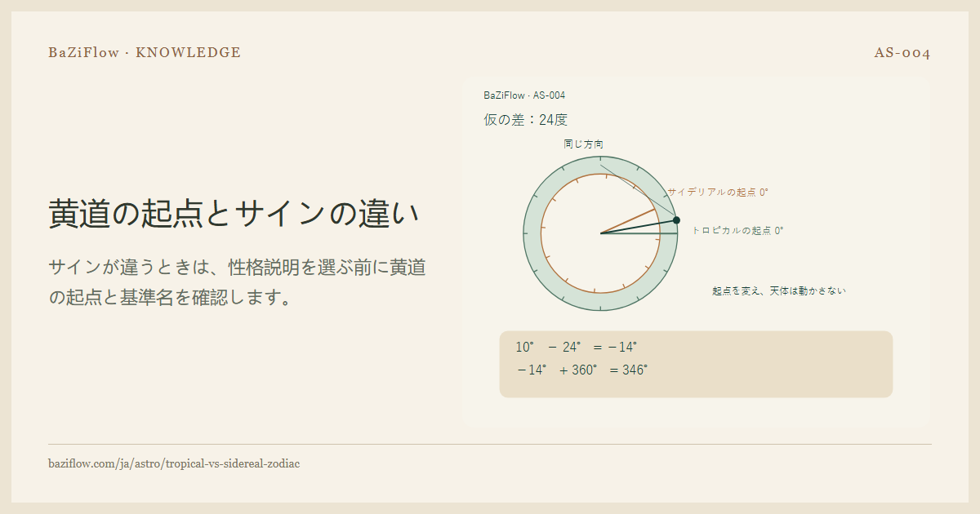Click the 起点を変え、天体は動かさない caption
980x514 pixels.
click(x=779, y=290)
